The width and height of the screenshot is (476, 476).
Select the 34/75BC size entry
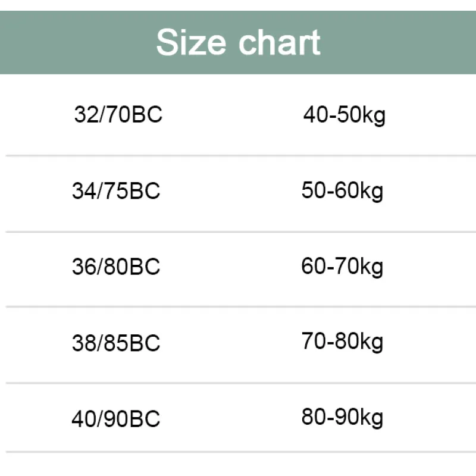coord(116,191)
